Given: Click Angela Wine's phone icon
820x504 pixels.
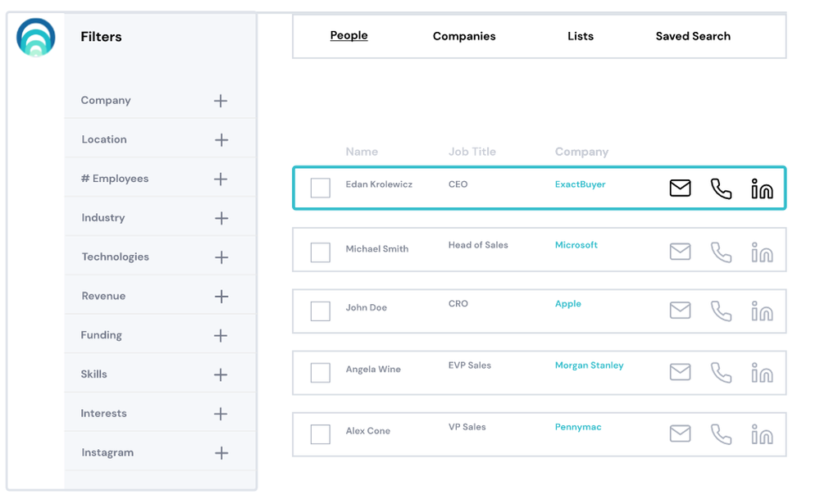Looking at the screenshot, I should (721, 373).
